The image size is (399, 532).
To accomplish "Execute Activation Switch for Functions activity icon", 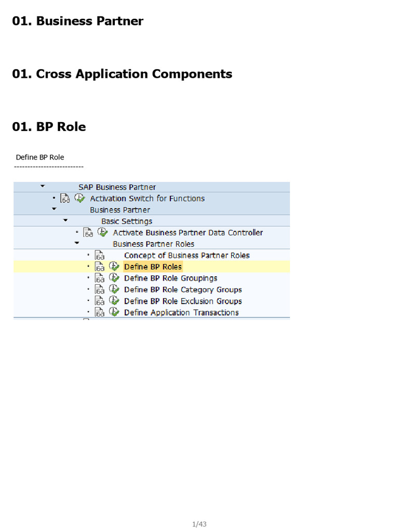I will tap(79, 198).
